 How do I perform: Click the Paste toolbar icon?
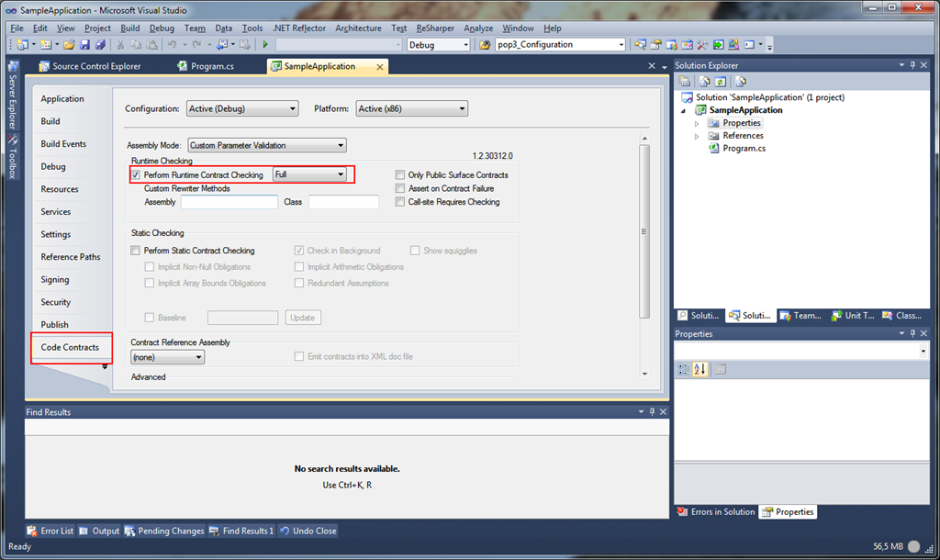[151, 45]
